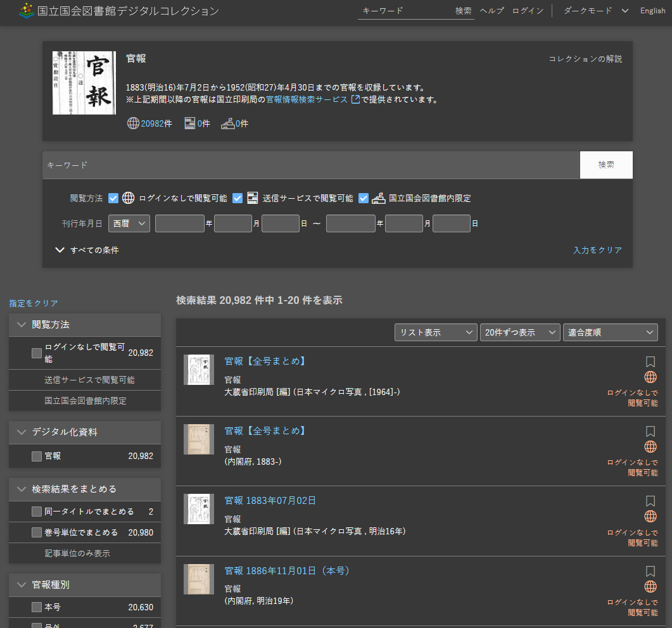Bookmark the 官報 1886年11月01日 result
This screenshot has width=672, height=628.
pyautogui.click(x=650, y=571)
